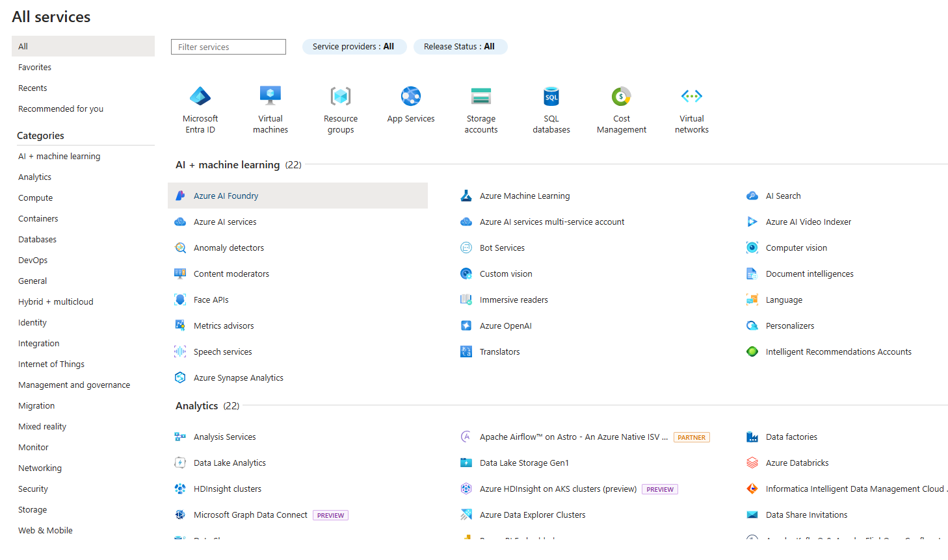The image size is (948, 560).
Task: Click the Document intelligences icon
Action: (x=752, y=274)
